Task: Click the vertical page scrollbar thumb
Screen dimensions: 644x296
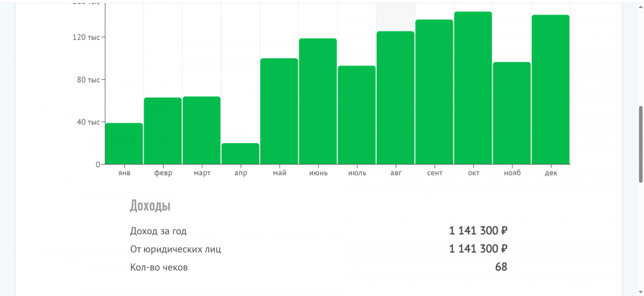Action: 640,144
